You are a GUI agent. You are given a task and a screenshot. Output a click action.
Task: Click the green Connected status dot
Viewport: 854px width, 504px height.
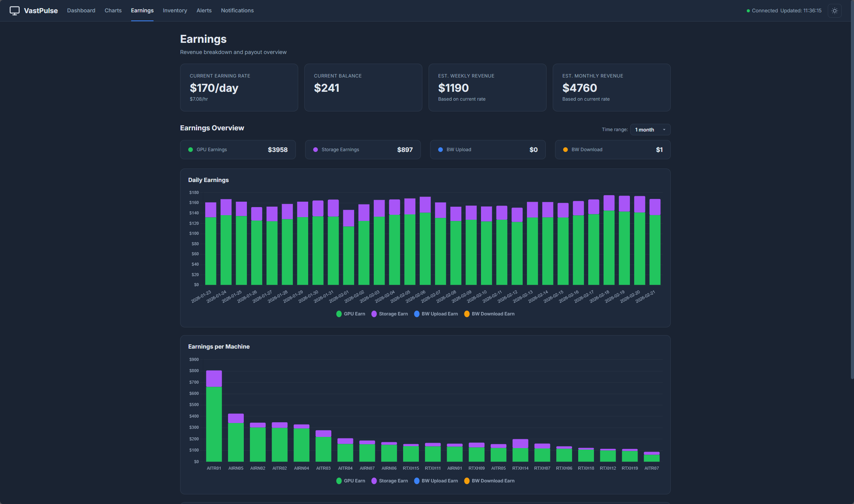(x=748, y=11)
